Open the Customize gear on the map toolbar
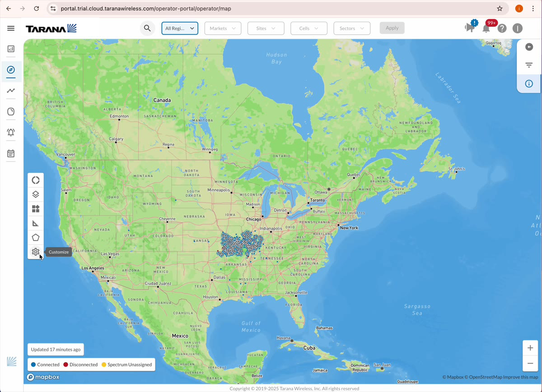This screenshot has width=542, height=392. coord(35,252)
